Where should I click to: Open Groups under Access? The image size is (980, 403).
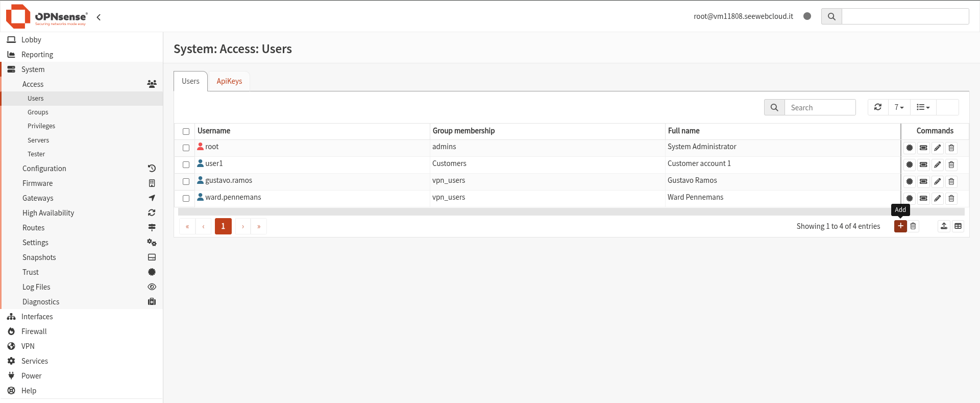pyautogui.click(x=82, y=112)
